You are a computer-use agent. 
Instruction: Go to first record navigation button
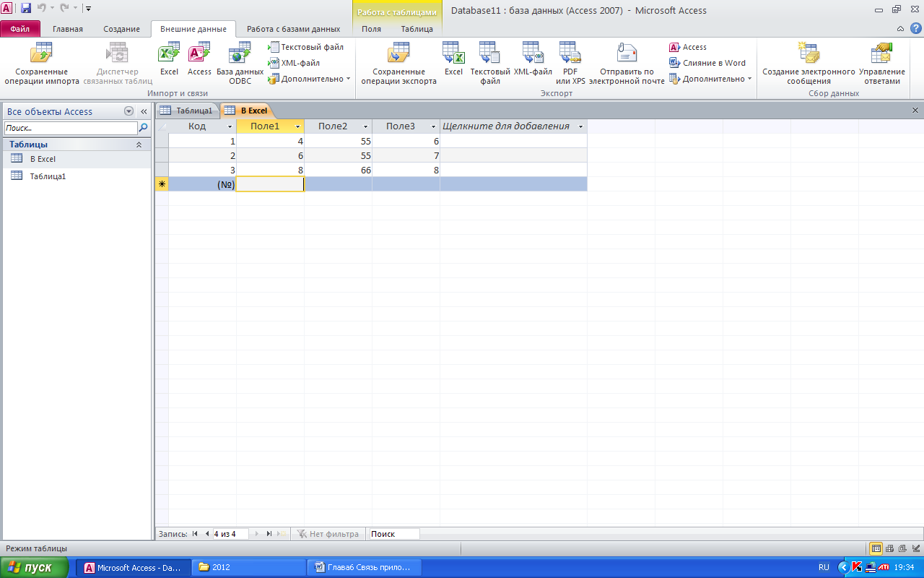195,534
